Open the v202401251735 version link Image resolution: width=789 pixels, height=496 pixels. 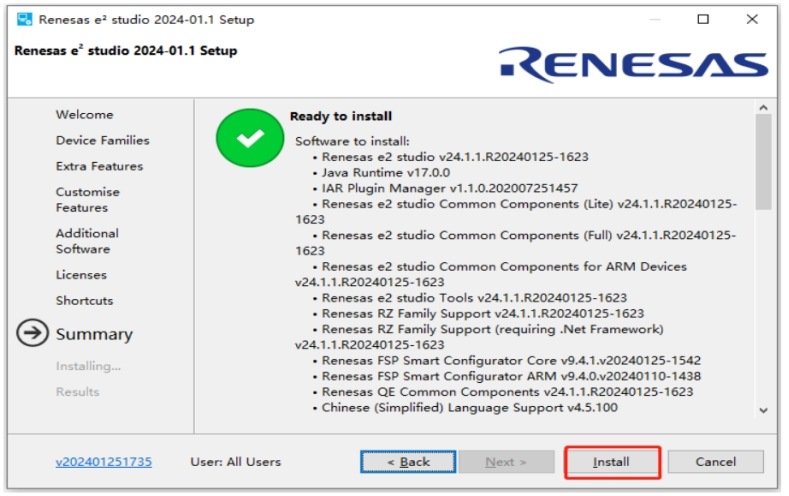[x=103, y=462]
